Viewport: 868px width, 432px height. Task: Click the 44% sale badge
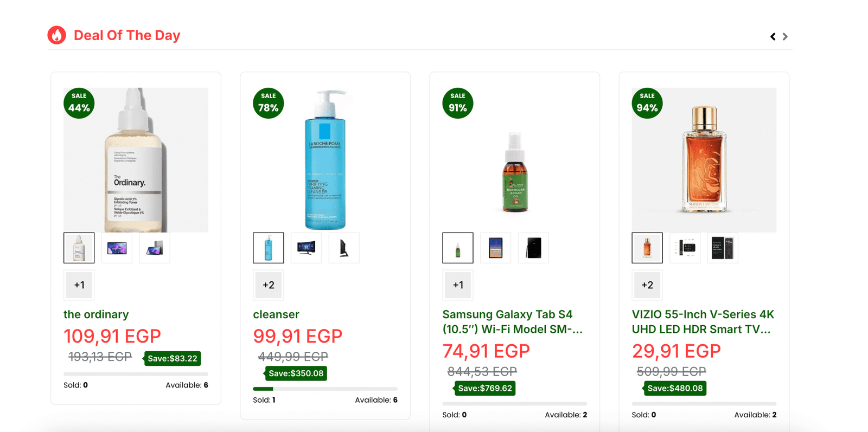tap(79, 103)
